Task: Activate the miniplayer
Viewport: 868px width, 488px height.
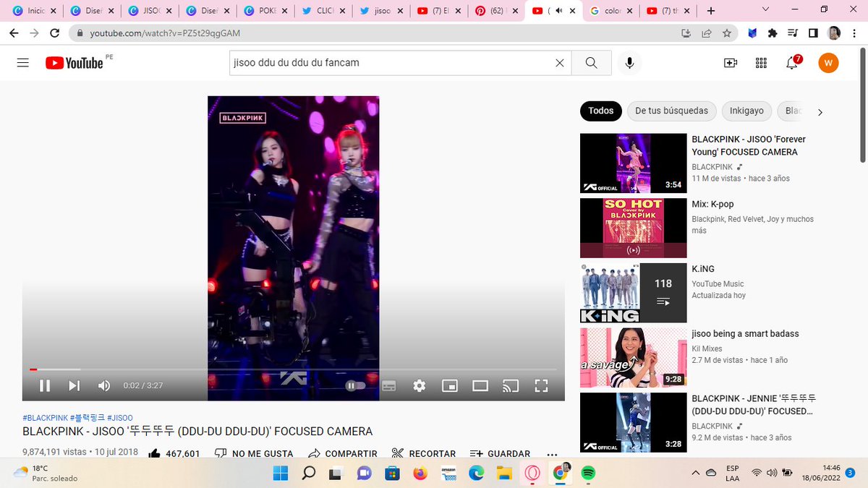Action: click(450, 386)
